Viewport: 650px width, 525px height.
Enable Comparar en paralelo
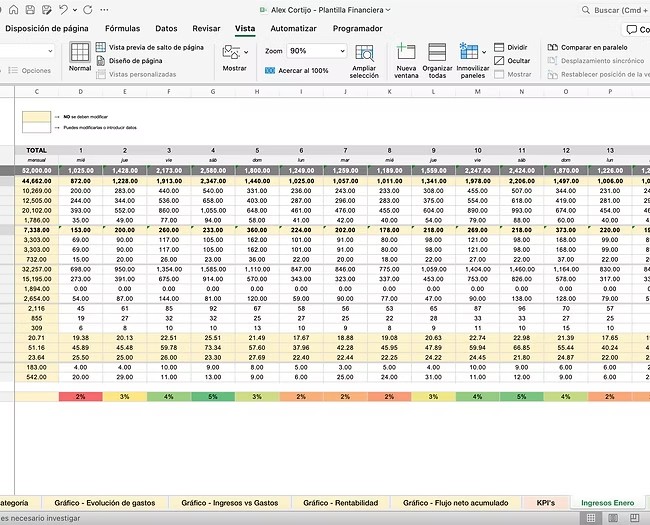click(x=590, y=47)
